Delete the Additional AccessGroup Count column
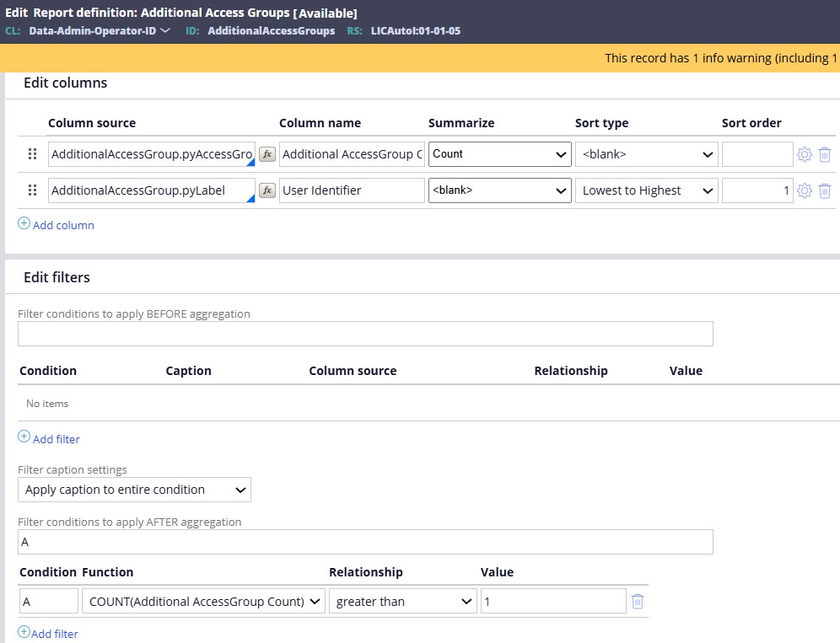Screen dimensions: 840x643 coord(825,154)
